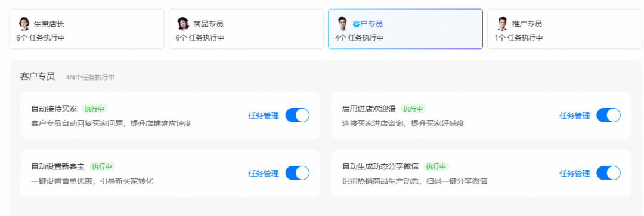This screenshot has height=216, width=644.
Task: Click 执行中 badge beside 自动设置新客宝
Action: pos(102,166)
